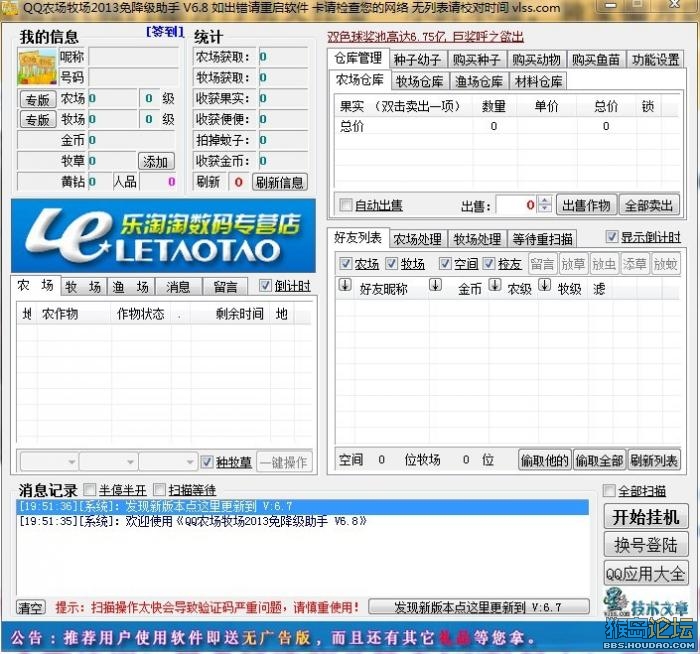Switch to 购买种子 tab
This screenshot has height=654, width=700.
(x=476, y=59)
